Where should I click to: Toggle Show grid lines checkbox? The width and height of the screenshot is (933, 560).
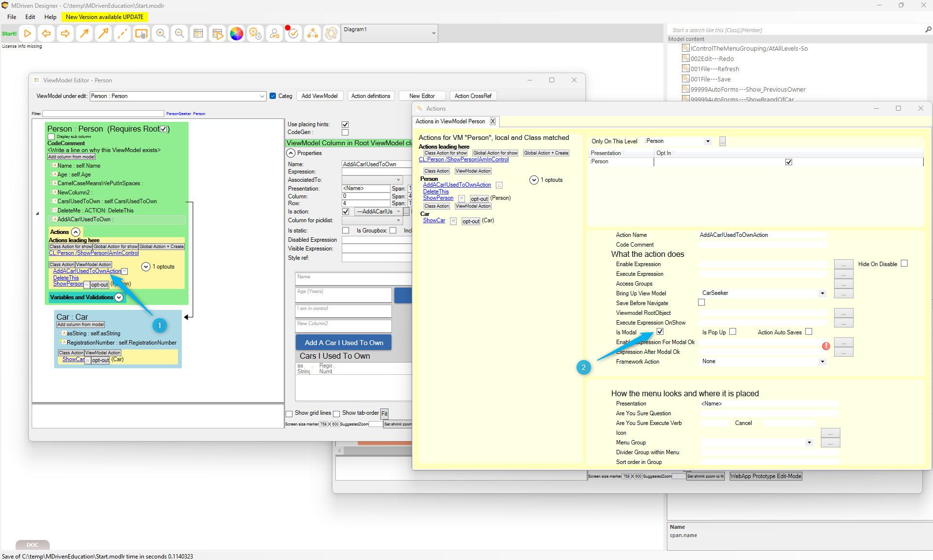289,414
